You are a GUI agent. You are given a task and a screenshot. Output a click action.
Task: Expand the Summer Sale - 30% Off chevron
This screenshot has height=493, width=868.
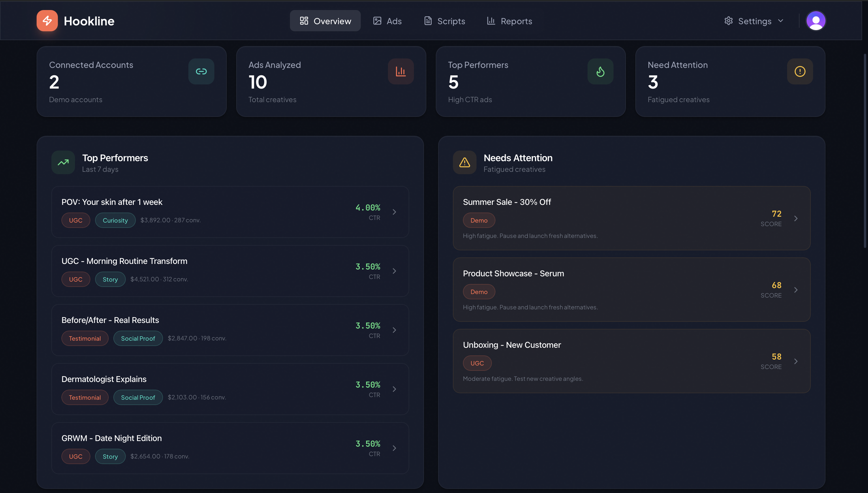pyautogui.click(x=796, y=218)
